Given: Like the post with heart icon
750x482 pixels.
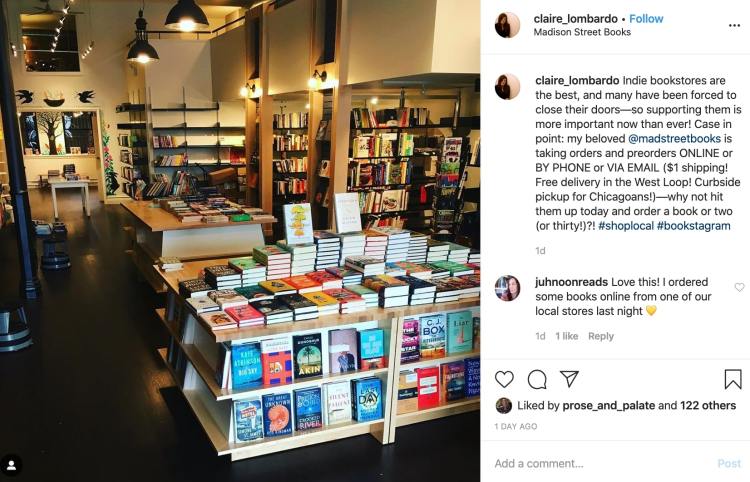Looking at the screenshot, I should [x=504, y=379].
